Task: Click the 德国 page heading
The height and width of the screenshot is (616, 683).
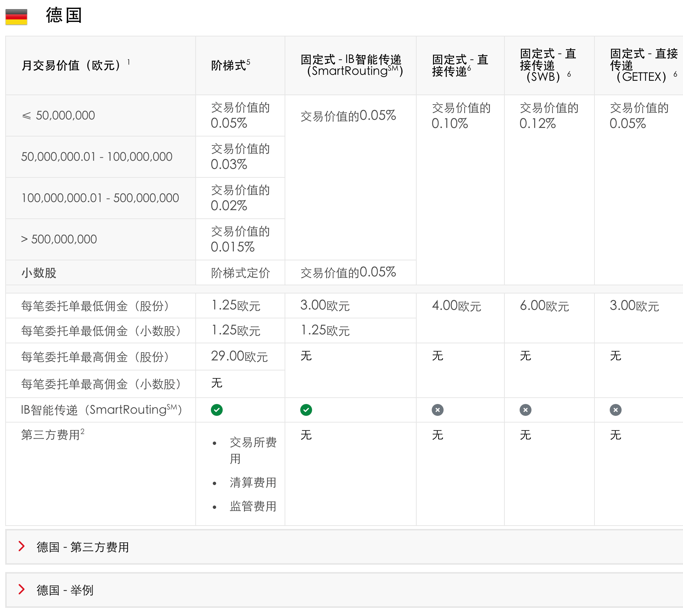Action: pyautogui.click(x=64, y=16)
